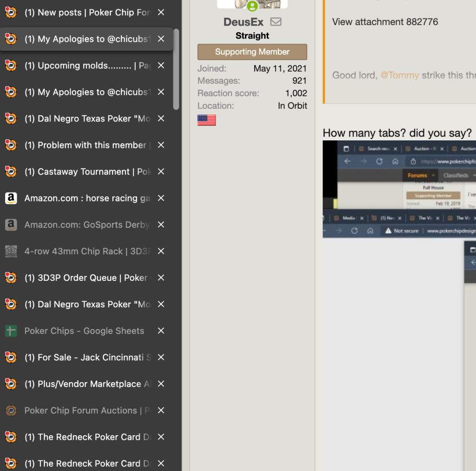Click the chip favicon on Upcoming molds tab

11,66
